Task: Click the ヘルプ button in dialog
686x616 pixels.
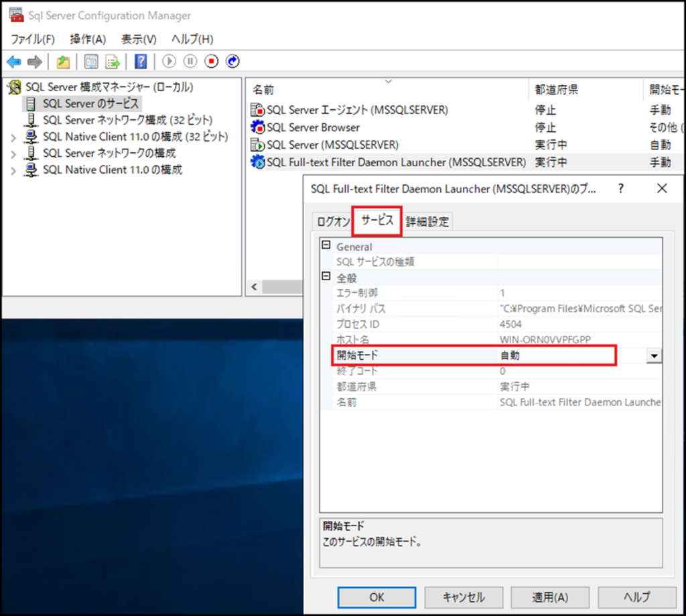Action: coord(637,597)
